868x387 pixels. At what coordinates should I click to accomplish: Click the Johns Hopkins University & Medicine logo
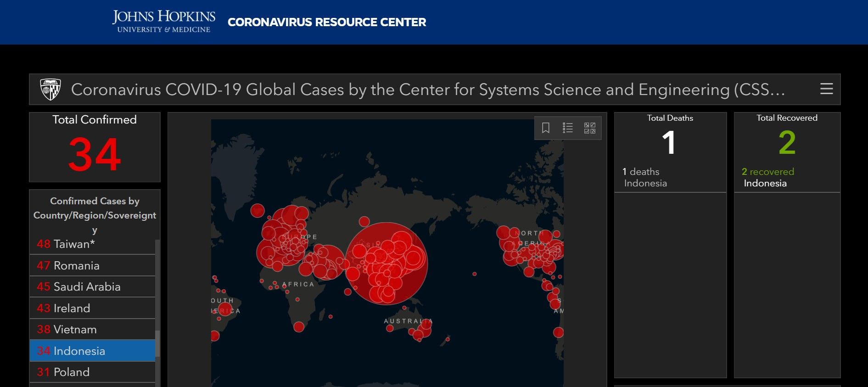[x=163, y=22]
